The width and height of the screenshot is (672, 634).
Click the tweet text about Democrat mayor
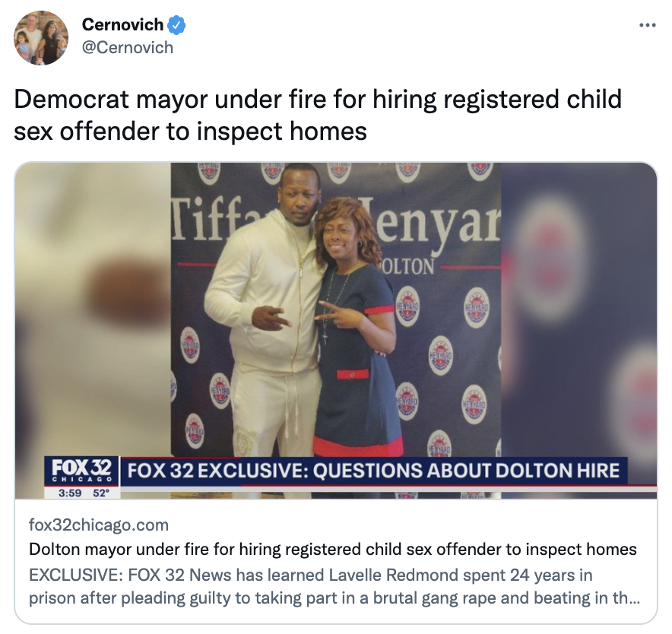tap(318, 115)
